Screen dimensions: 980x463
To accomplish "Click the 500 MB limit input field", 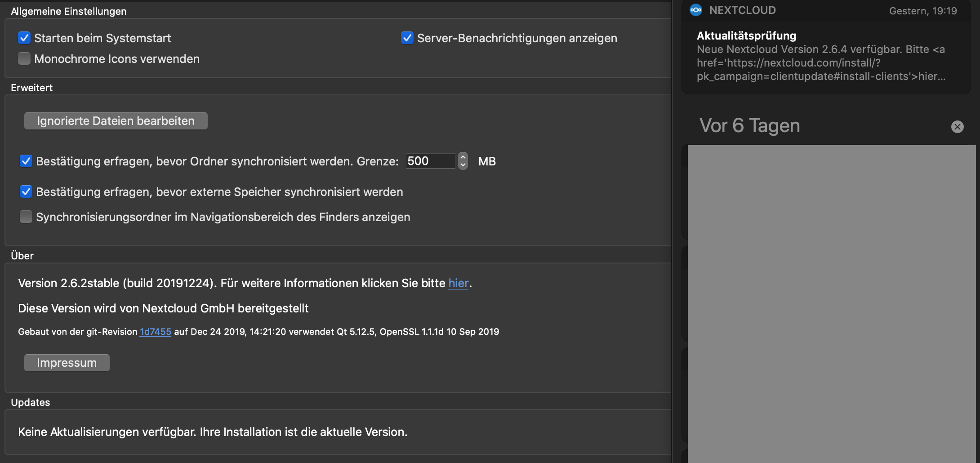I will point(431,161).
